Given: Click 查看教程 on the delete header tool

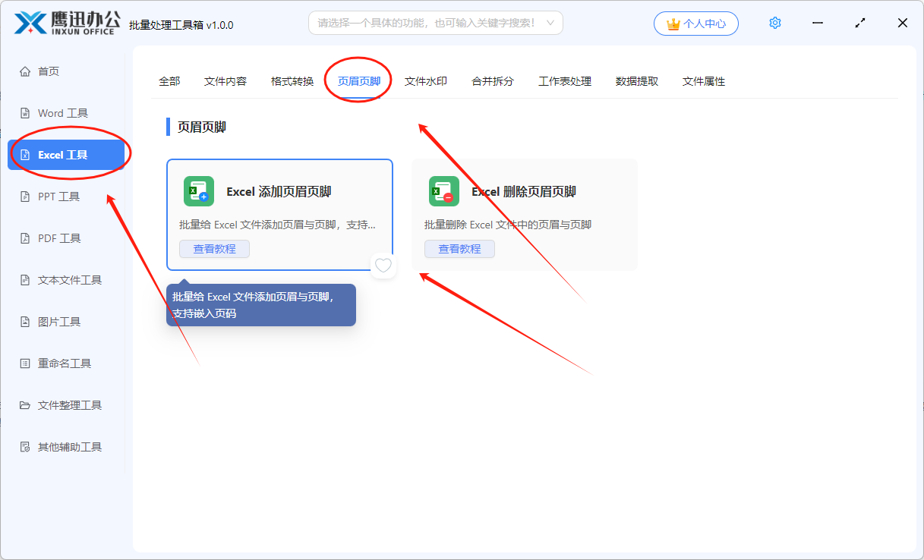Looking at the screenshot, I should pyautogui.click(x=459, y=248).
